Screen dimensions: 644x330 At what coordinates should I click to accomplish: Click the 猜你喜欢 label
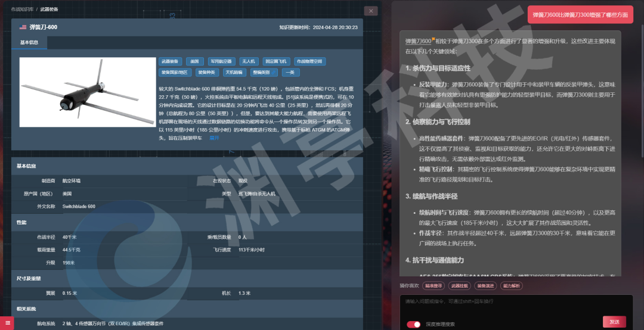pos(409,286)
